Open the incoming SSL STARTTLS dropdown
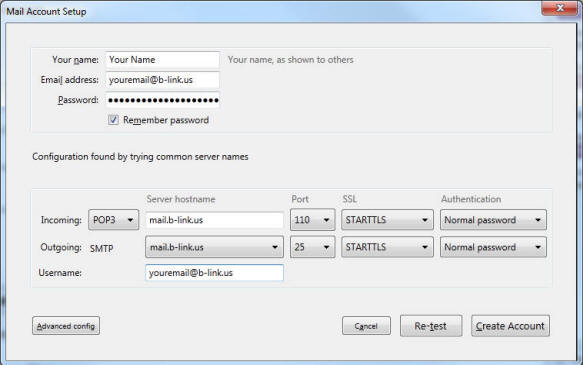583x365 pixels. [x=387, y=220]
